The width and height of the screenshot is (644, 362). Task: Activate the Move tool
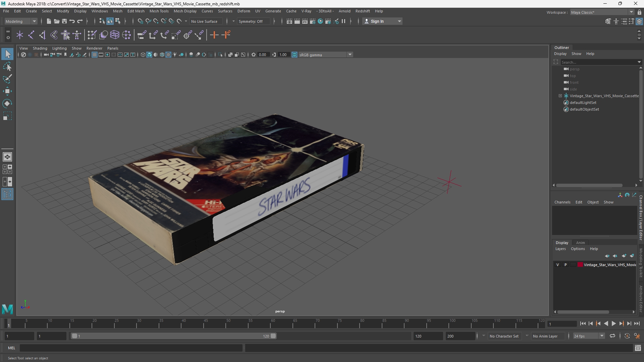7,91
